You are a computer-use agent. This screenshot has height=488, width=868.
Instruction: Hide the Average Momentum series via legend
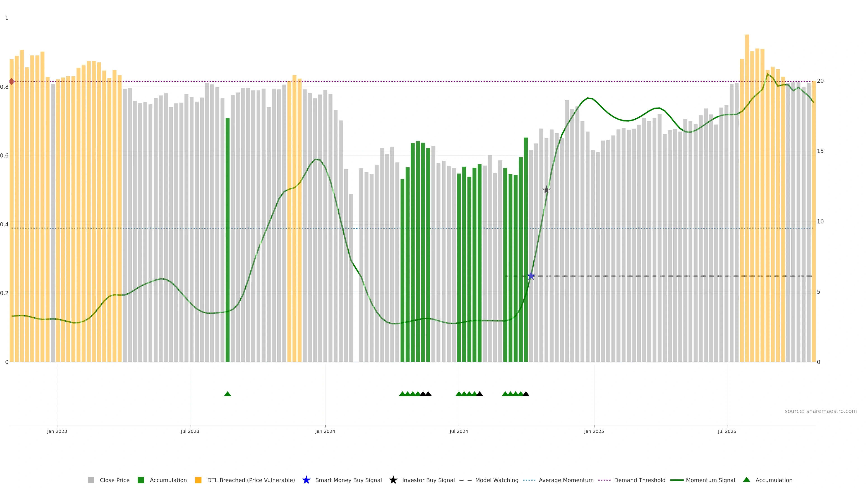coord(566,480)
